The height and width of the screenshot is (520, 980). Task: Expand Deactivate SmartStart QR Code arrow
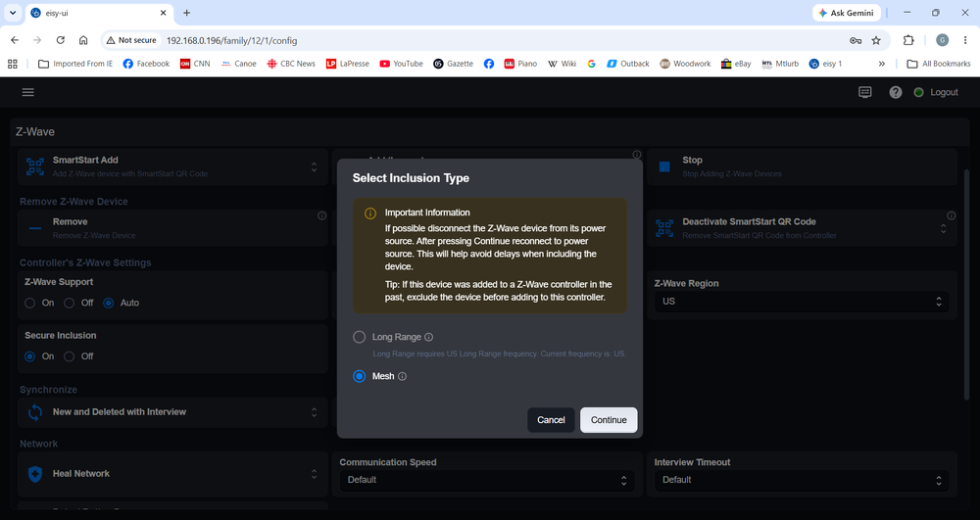943,228
